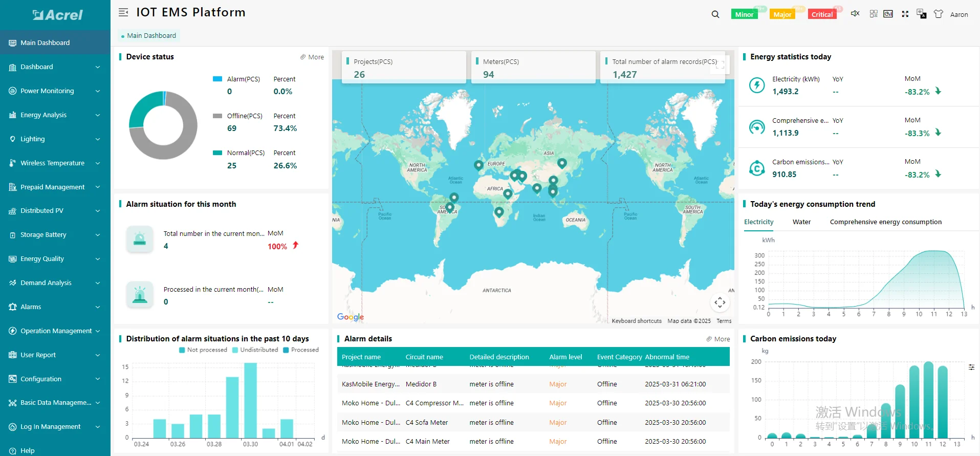Screen dimensions: 980x456
Task: Toggle the Processed legend item
Action: click(301, 350)
